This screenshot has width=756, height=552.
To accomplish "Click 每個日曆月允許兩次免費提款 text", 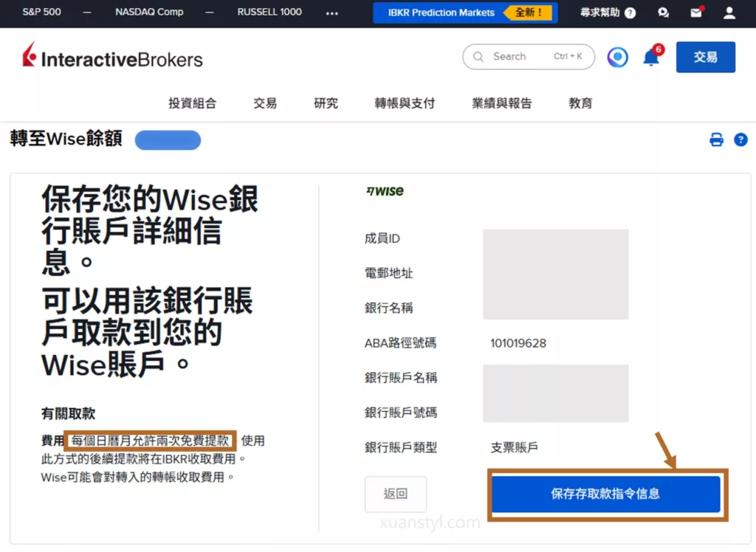I will (x=150, y=441).
